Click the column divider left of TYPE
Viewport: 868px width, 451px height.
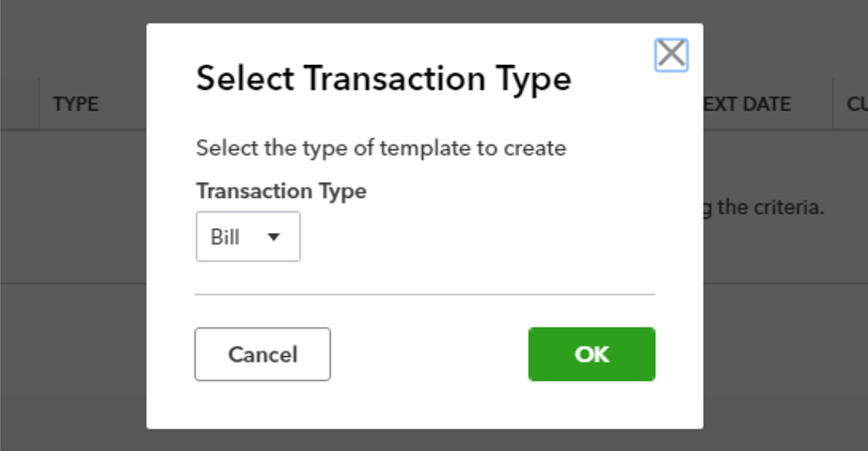tap(39, 104)
